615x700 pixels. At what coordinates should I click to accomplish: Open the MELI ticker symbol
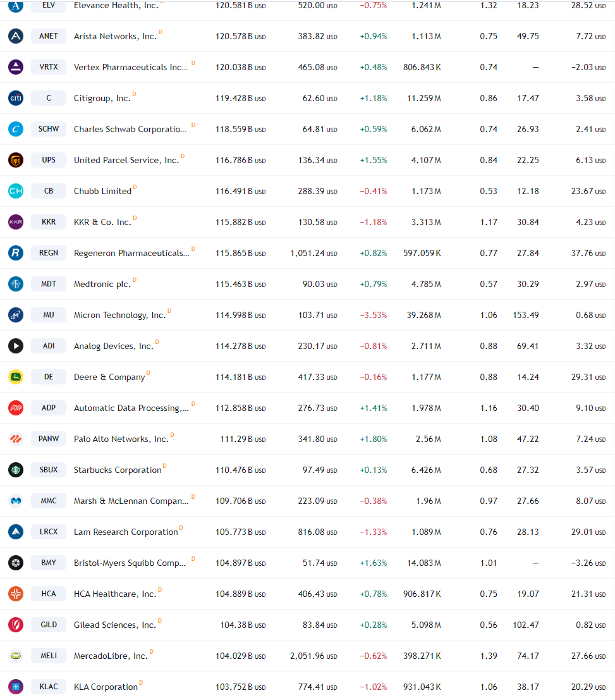click(x=49, y=656)
